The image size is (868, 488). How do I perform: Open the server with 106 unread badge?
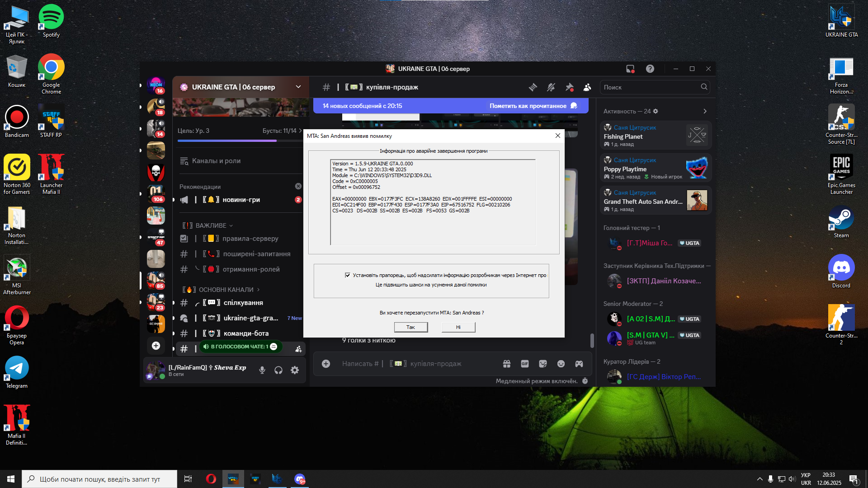[x=156, y=193]
